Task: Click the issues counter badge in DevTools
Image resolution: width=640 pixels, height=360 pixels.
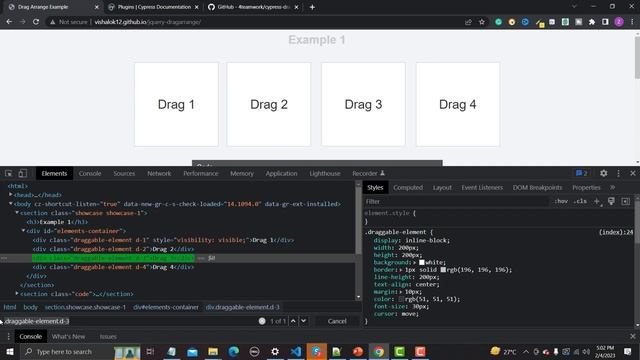Action: [581, 173]
